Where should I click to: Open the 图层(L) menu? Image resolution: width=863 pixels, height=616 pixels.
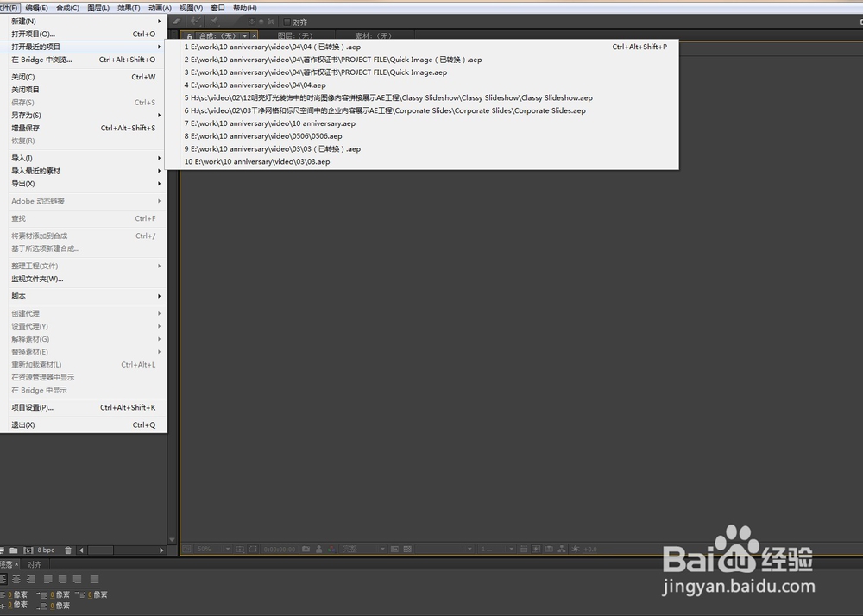[x=98, y=8]
